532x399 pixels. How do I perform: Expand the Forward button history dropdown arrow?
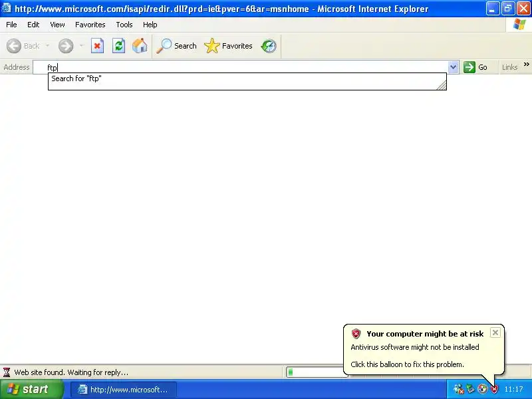[81, 46]
